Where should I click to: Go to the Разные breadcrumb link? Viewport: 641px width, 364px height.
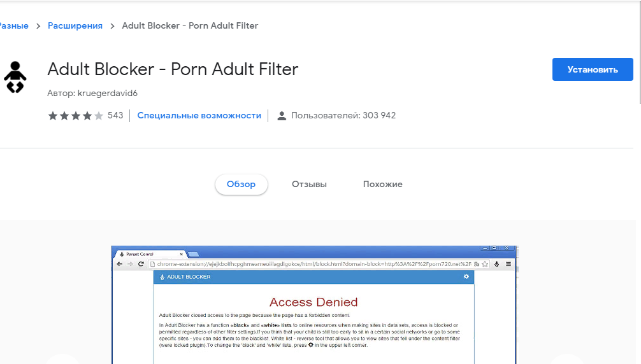tap(14, 25)
